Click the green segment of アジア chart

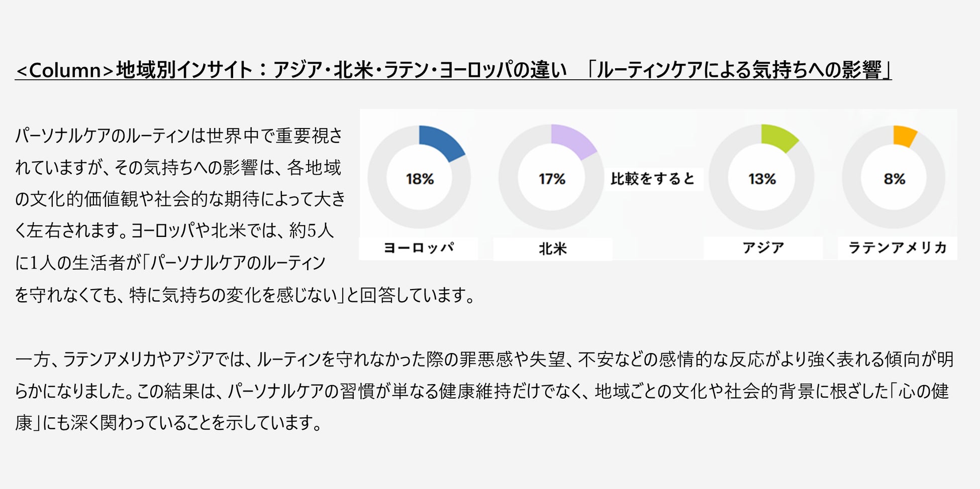779,137
